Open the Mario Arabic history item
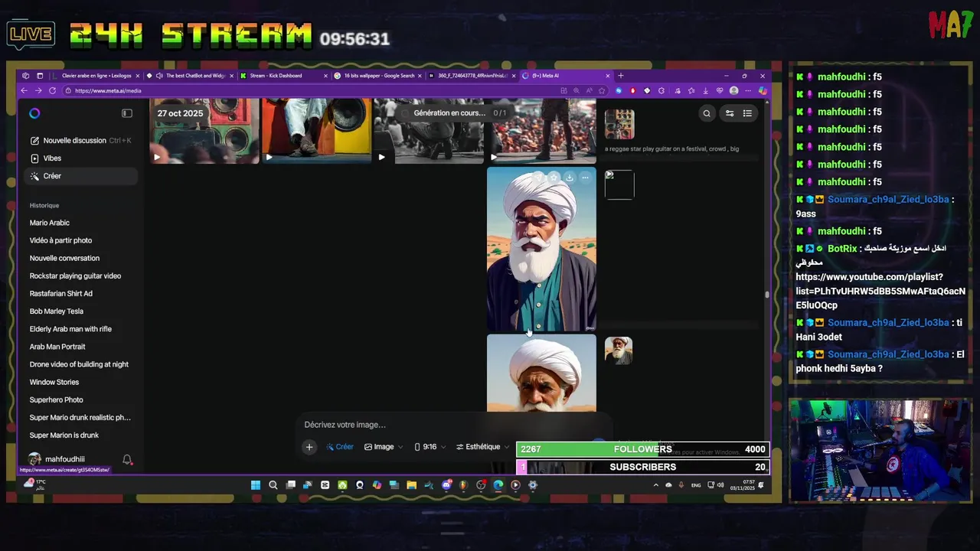Screen dimensions: 980x551 [50, 223]
